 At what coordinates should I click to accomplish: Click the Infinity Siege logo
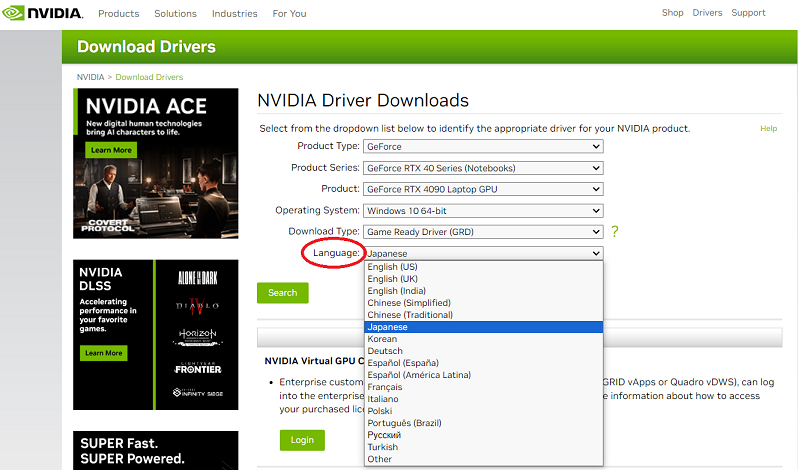pyautogui.click(x=197, y=393)
